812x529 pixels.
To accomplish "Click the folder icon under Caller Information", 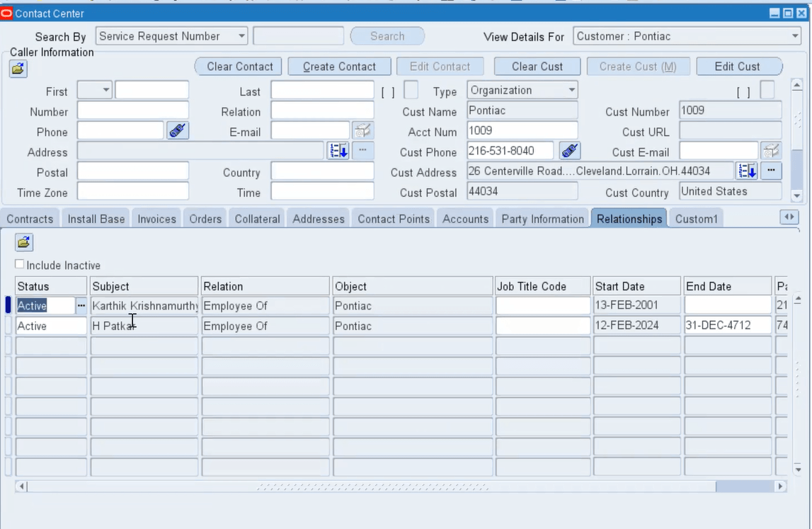I will tap(18, 69).
